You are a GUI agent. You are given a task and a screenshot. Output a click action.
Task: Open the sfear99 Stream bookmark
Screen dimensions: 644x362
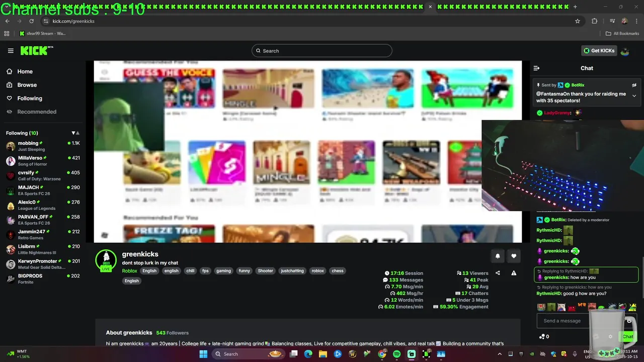[x=42, y=34]
